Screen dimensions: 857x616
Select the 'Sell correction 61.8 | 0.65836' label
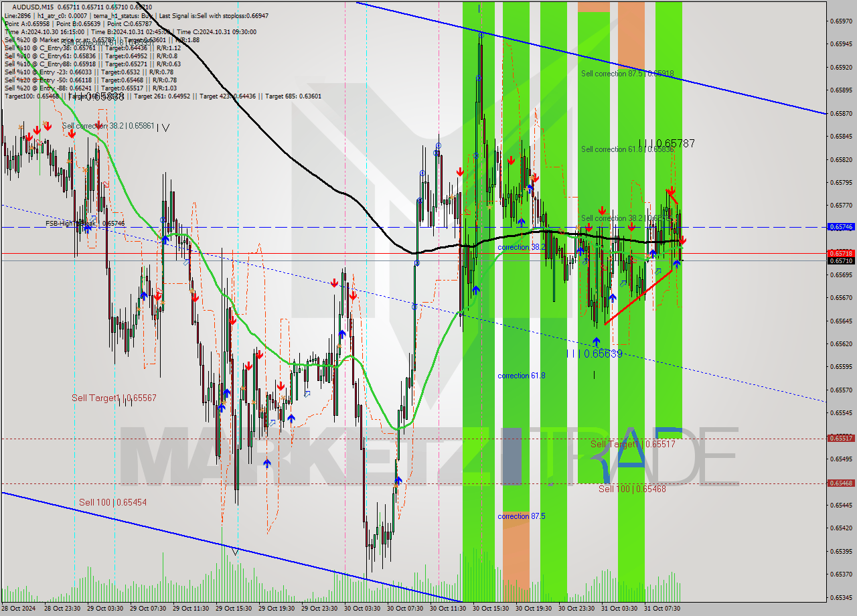(627, 149)
